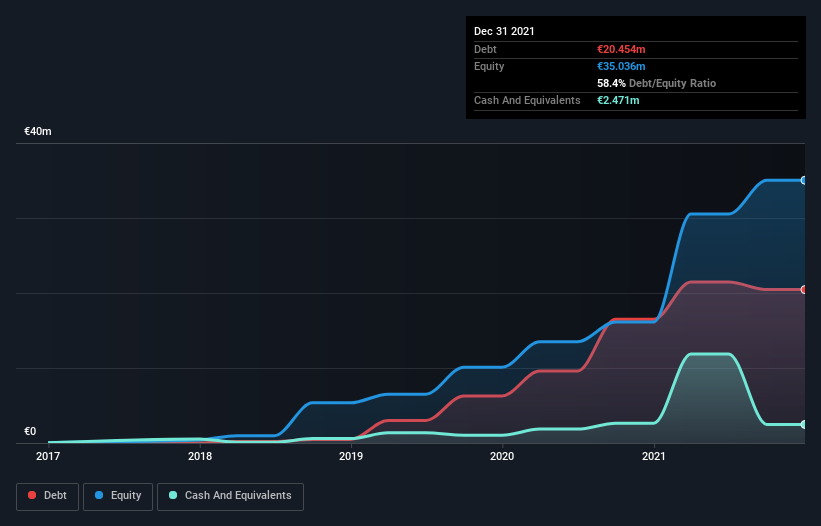
Task: Toggle the Debt series legend button
Action: (47, 496)
